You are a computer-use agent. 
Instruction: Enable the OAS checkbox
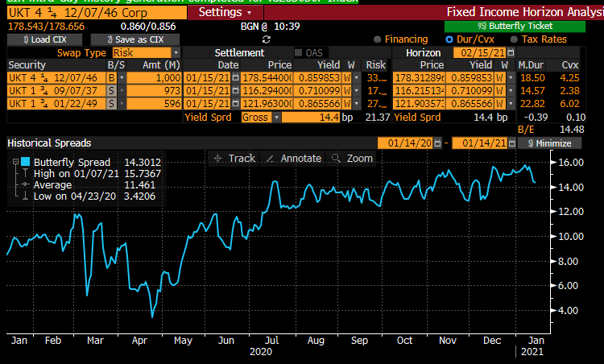[x=298, y=53]
